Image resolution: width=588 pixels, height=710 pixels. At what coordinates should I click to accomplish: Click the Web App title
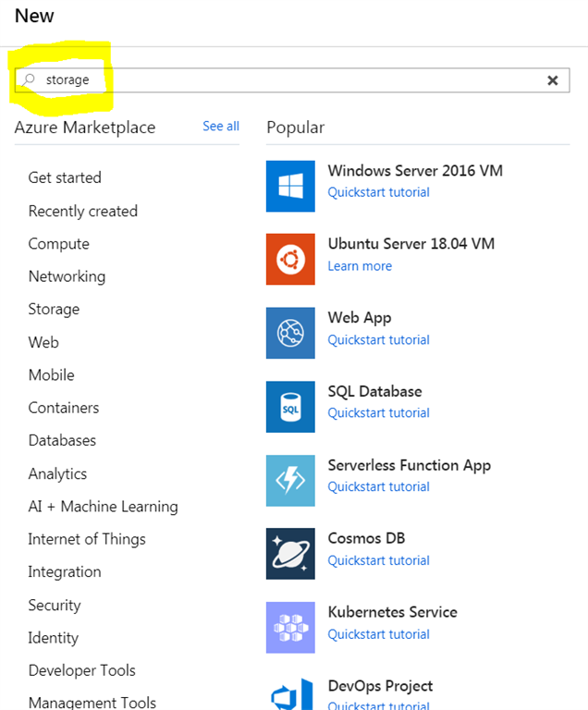click(360, 318)
